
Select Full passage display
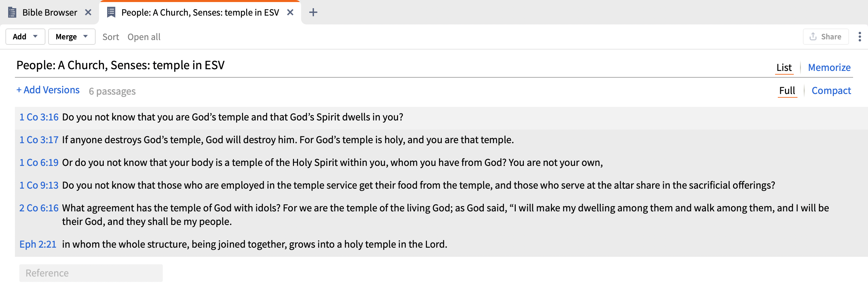click(x=787, y=91)
